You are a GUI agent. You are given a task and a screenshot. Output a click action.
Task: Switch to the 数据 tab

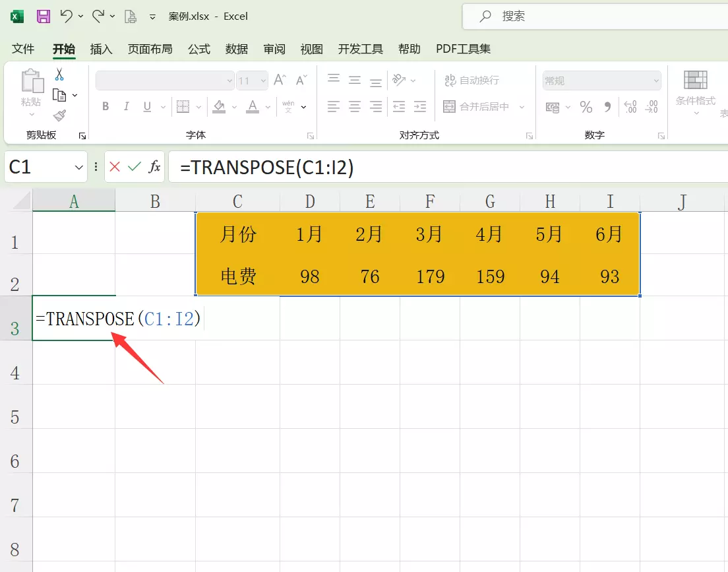[237, 49]
